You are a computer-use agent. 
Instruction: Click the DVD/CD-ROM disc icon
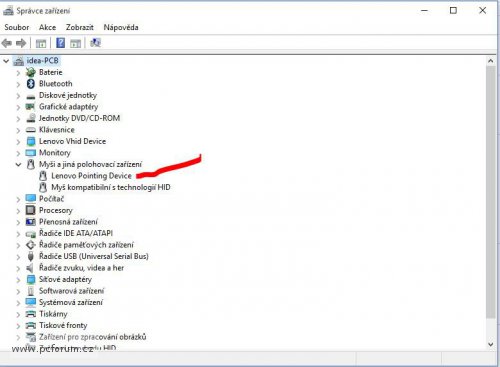click(x=31, y=118)
